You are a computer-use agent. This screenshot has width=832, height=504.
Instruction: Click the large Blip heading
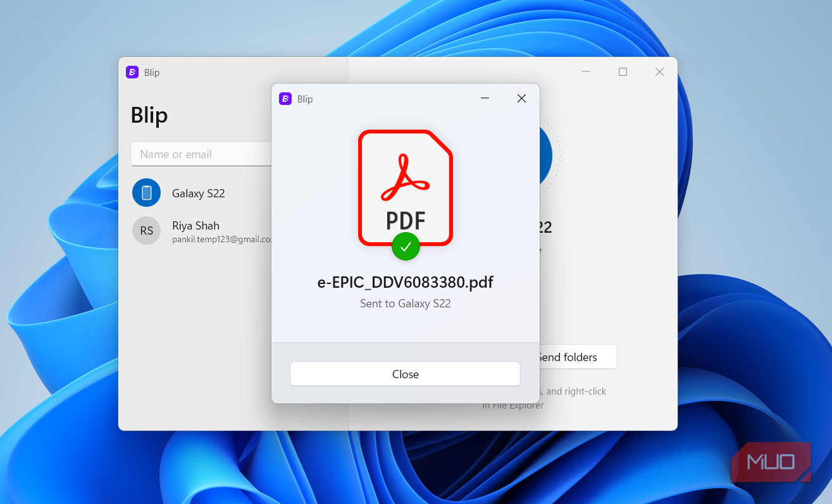tap(149, 116)
